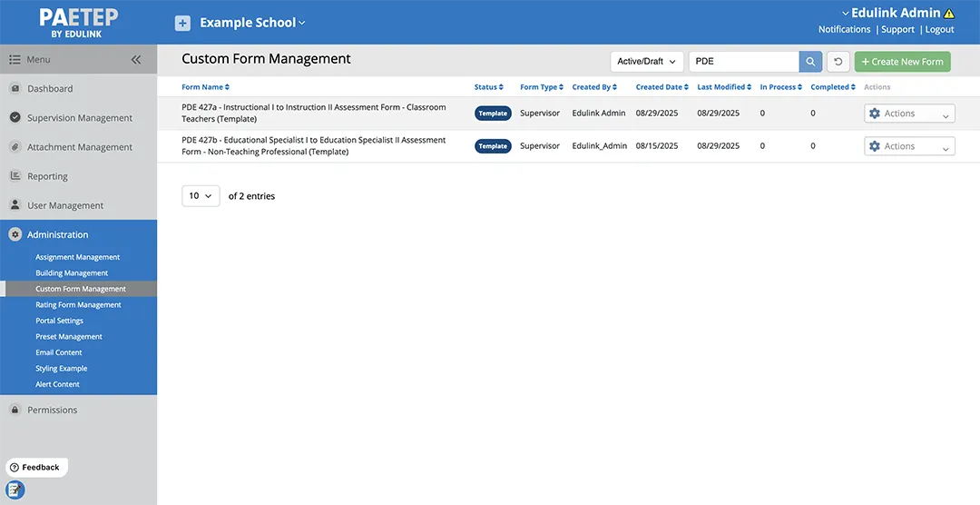The height and width of the screenshot is (505, 980).
Task: Open Actions dropdown for PDE 427b form
Action: [x=909, y=146]
